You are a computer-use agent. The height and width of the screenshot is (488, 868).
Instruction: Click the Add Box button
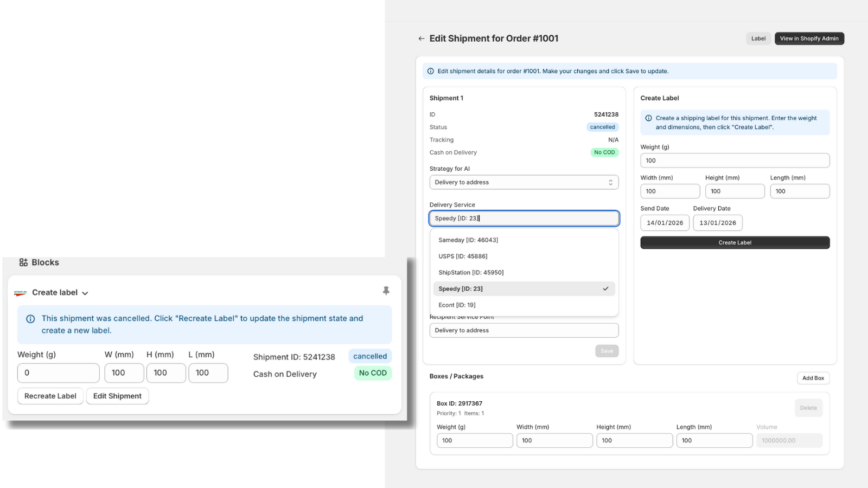(813, 378)
